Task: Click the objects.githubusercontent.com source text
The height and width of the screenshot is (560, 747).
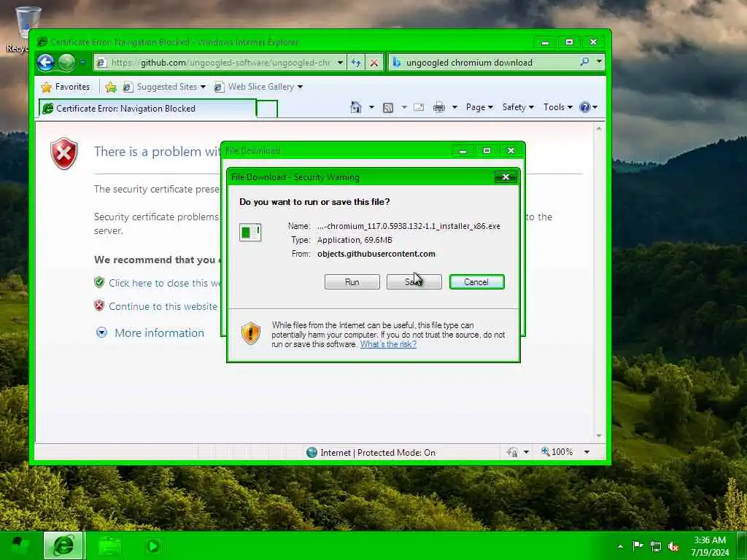Action: tap(376, 254)
